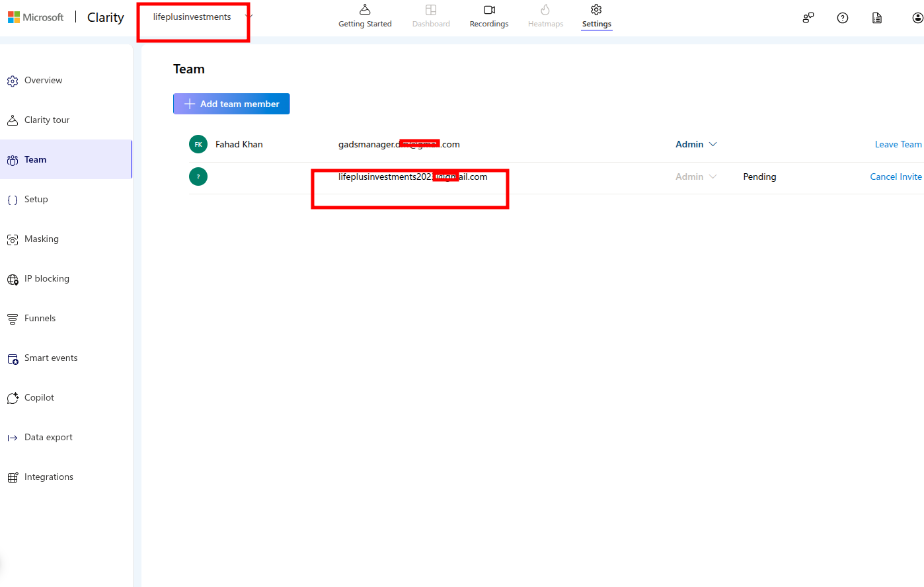Click the Team page heading
The width and height of the screenshot is (924, 587).
click(189, 69)
